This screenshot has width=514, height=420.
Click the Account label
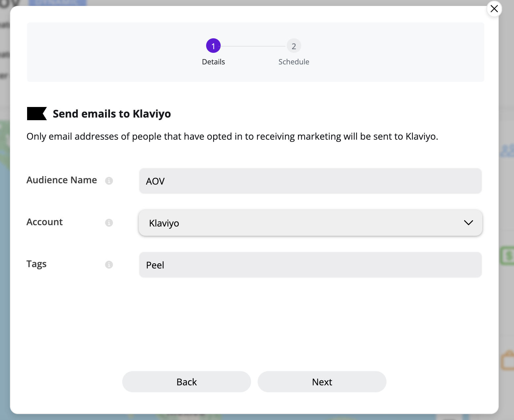45,222
